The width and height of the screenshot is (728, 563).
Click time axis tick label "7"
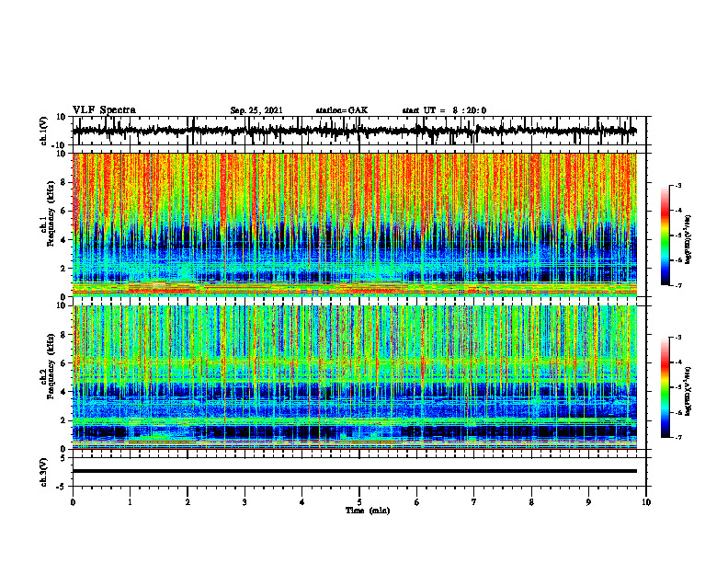click(x=474, y=502)
